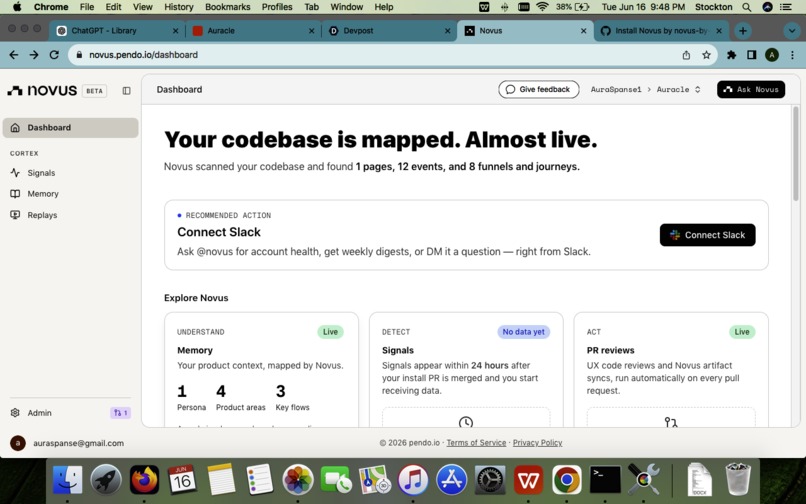Launch Firefox from the dock
Viewport: 806px width, 504px height.
click(144, 480)
